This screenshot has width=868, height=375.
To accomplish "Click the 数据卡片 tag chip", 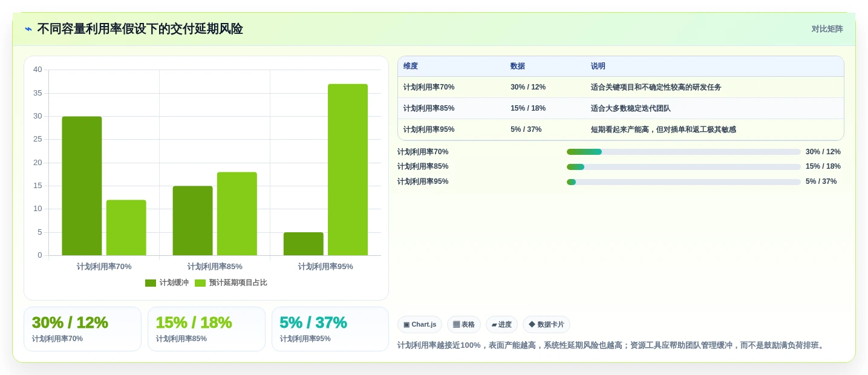I will (x=546, y=325).
